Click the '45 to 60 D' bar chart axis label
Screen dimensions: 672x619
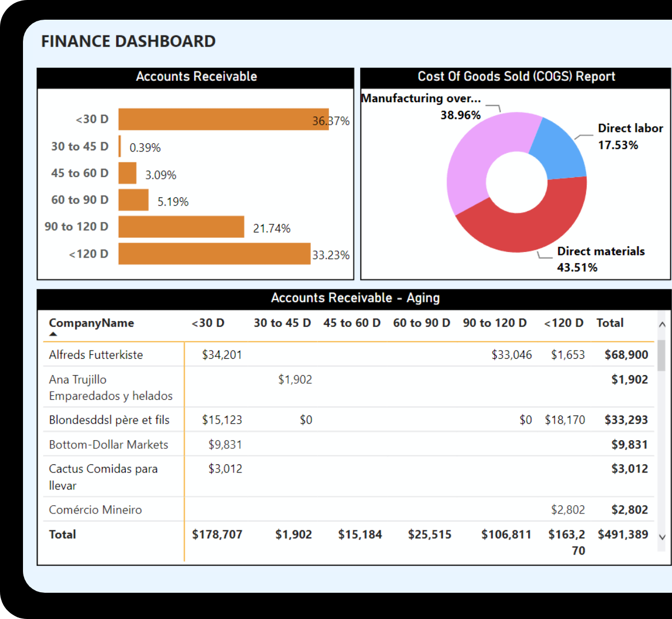[80, 173]
